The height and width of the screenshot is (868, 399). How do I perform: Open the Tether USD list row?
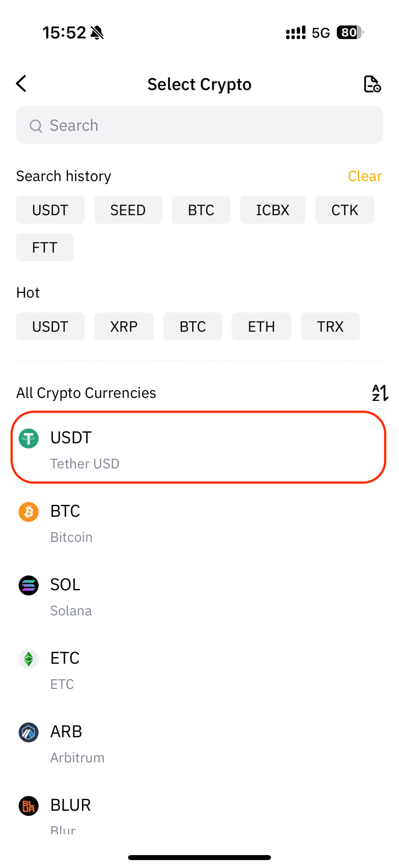pyautogui.click(x=199, y=447)
